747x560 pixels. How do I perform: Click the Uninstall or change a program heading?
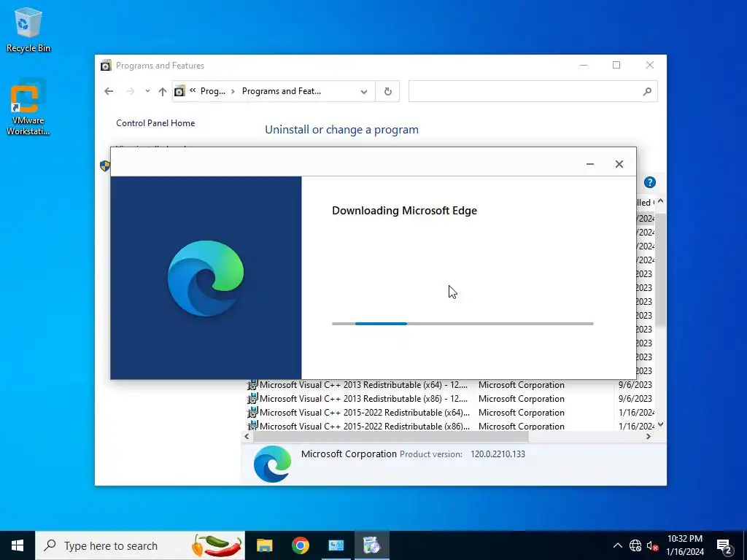pyautogui.click(x=341, y=130)
